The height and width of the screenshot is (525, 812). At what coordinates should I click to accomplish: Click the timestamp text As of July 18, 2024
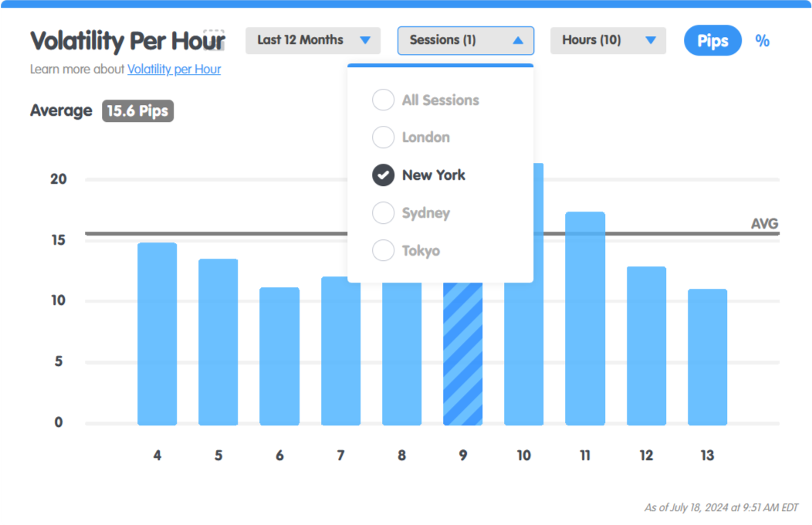(722, 507)
